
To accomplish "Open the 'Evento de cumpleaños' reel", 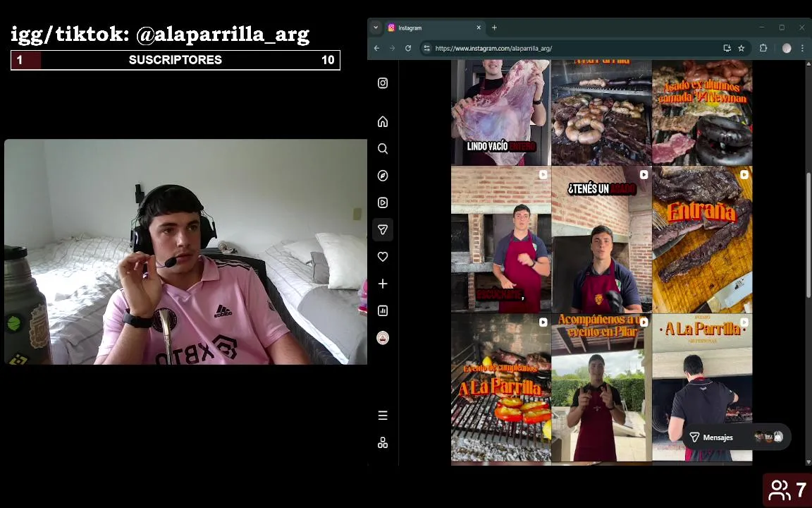I will pos(500,387).
